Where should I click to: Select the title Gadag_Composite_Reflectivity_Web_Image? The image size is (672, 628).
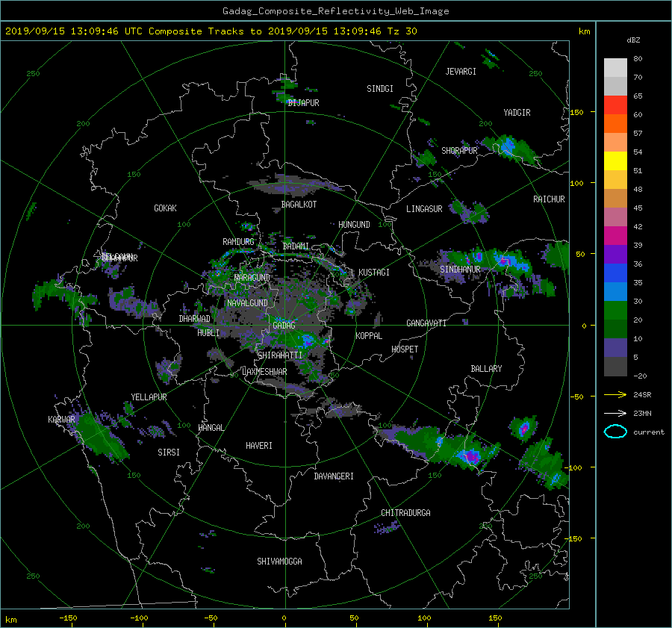click(335, 11)
